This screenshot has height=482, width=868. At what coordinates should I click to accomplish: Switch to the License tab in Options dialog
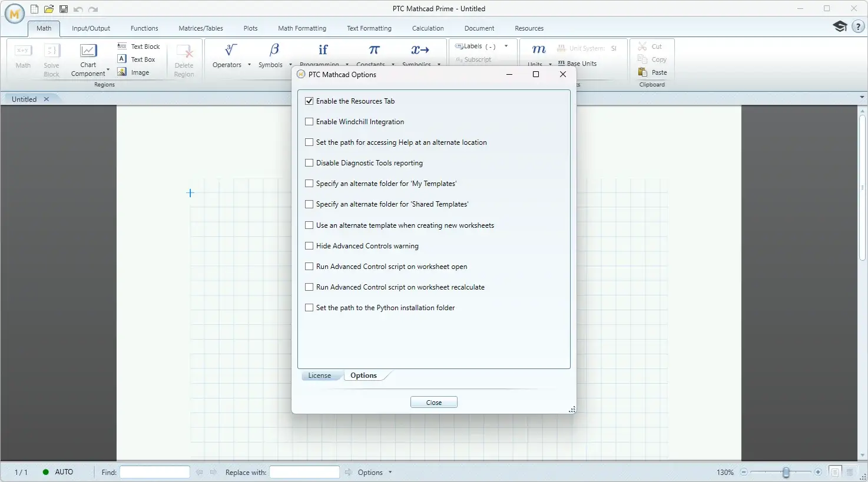pos(320,375)
